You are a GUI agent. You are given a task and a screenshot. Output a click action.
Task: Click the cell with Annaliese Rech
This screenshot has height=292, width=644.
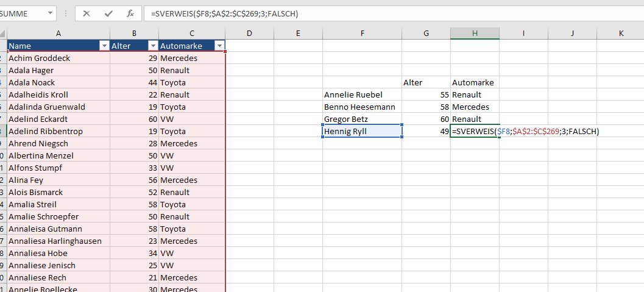coord(58,277)
